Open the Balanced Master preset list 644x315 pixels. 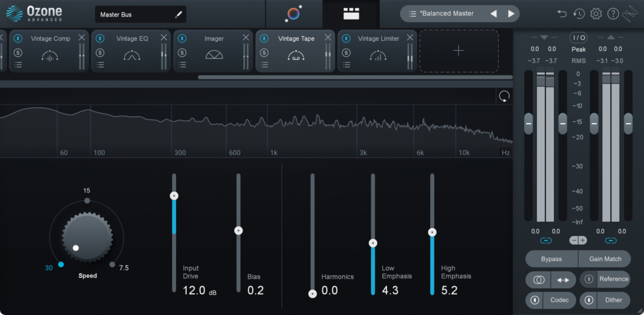[x=412, y=14]
